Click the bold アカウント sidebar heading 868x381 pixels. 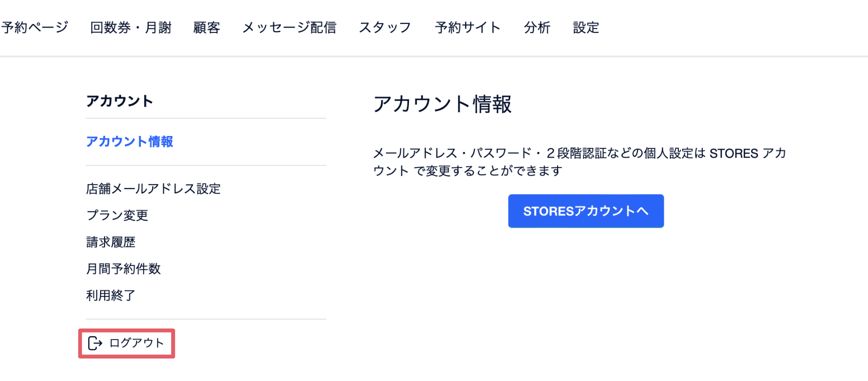[119, 101]
